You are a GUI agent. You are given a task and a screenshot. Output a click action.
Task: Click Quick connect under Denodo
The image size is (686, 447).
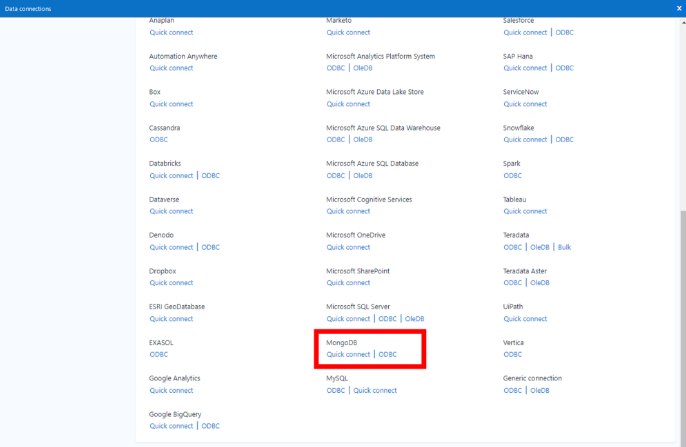[x=171, y=247]
